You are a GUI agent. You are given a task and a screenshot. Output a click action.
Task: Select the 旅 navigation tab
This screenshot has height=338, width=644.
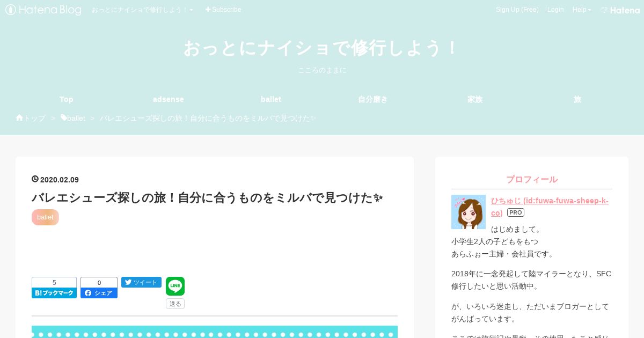577,99
